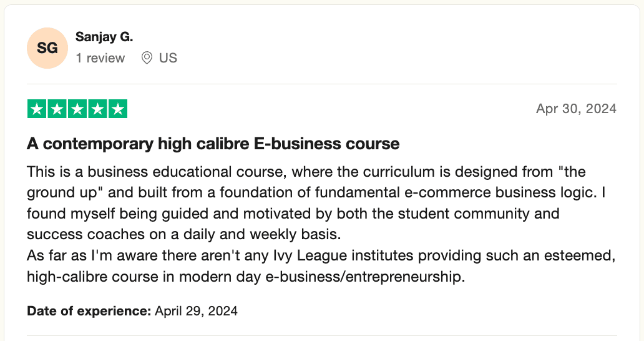Open Sanjay G.'s reviewer profile
Viewport: 644px width, 341px height.
pos(104,37)
